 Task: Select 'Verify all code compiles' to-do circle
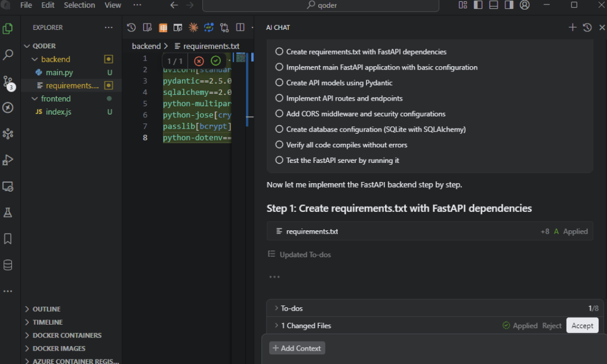tap(279, 144)
